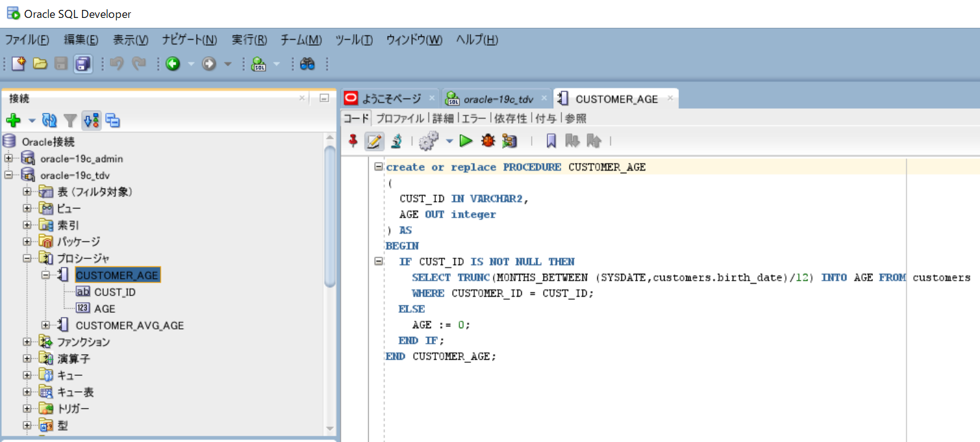The height and width of the screenshot is (442, 980).
Task: Switch to the oracle-19c_tdv worksheet tab
Action: tap(498, 99)
